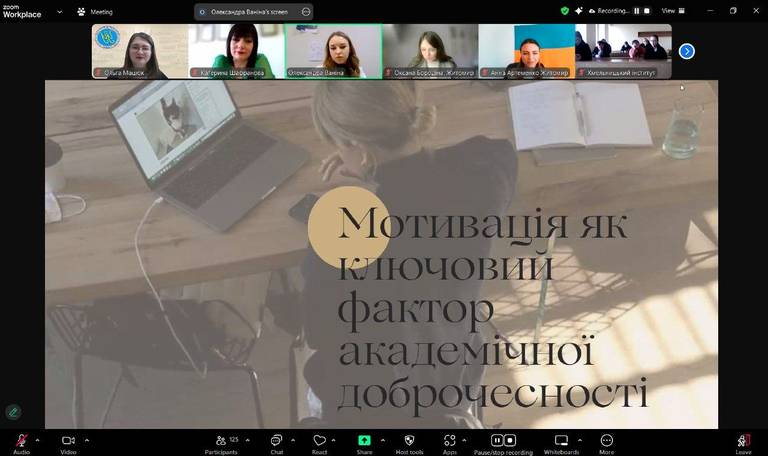The width and height of the screenshot is (768, 456).
Task: Open the View layout menu
Action: click(x=669, y=11)
